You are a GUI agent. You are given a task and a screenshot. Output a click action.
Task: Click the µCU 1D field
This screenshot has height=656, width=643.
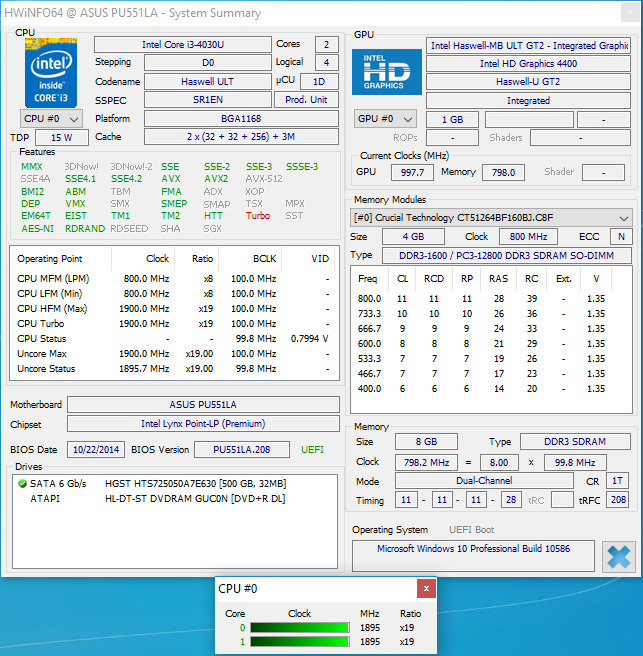coord(319,82)
